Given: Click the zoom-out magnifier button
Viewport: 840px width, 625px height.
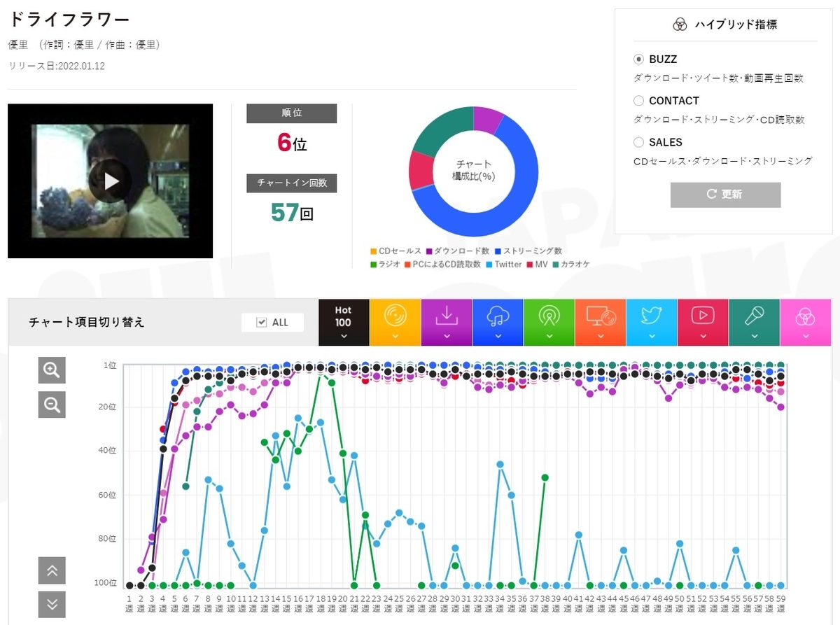Looking at the screenshot, I should pos(52,404).
